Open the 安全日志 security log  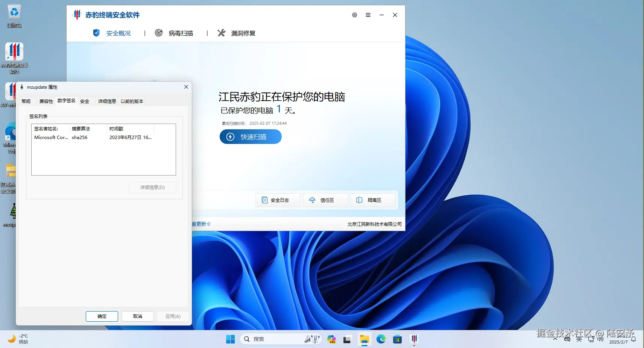tap(278, 200)
